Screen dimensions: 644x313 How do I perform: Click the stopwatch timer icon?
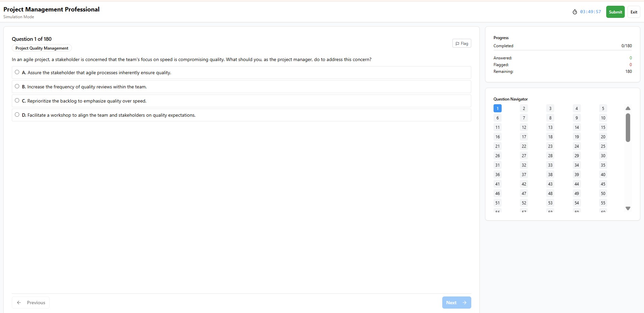coord(575,12)
